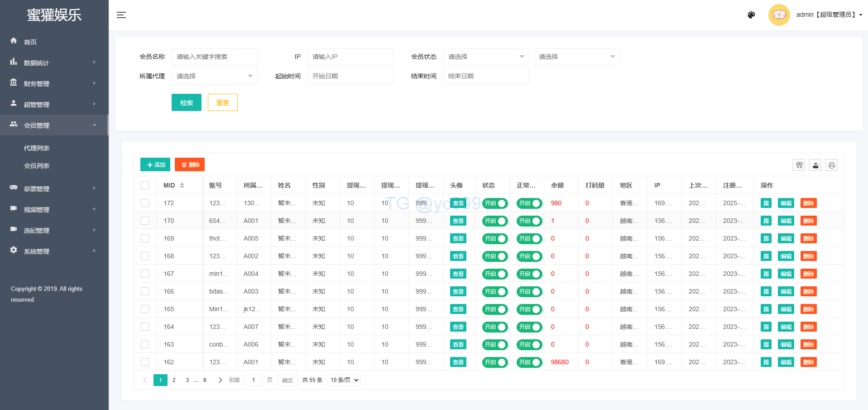Image resolution: width=868 pixels, height=410 pixels.
Task: Collapse the sidebar with the hamburger icon
Action: click(x=121, y=15)
